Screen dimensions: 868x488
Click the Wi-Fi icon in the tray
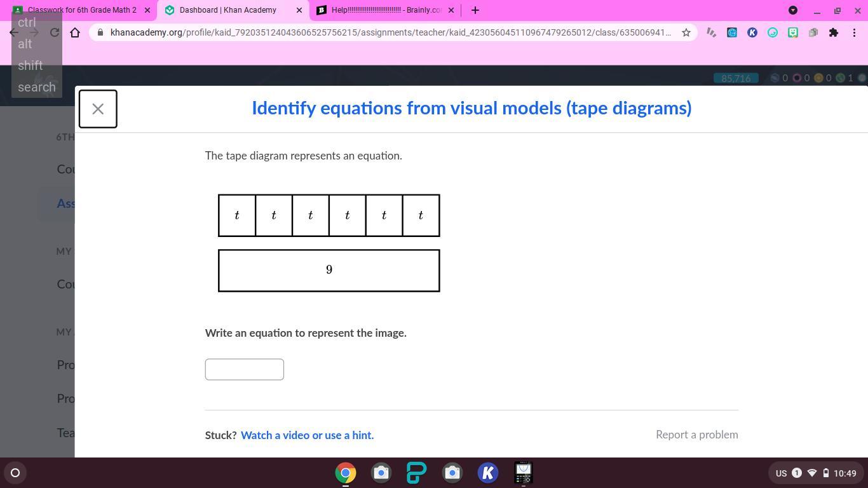tap(812, 473)
